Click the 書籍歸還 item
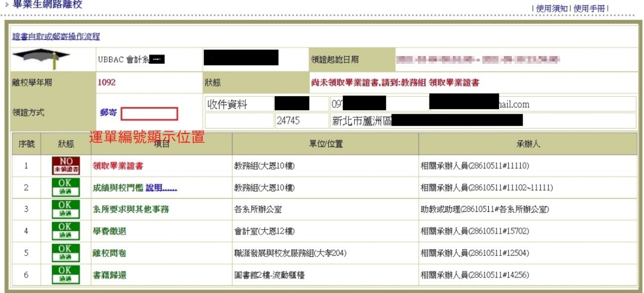Image resolution: width=644 pixels, height=293 pixels. click(x=109, y=275)
